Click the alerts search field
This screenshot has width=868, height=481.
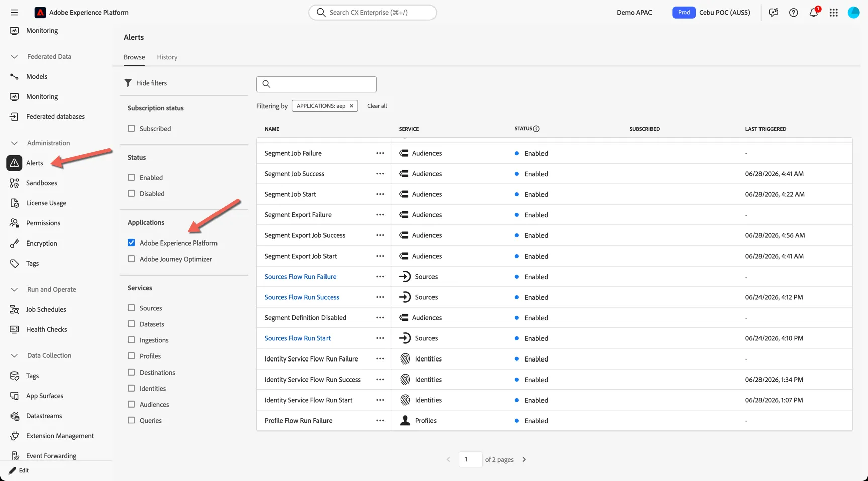coord(316,84)
